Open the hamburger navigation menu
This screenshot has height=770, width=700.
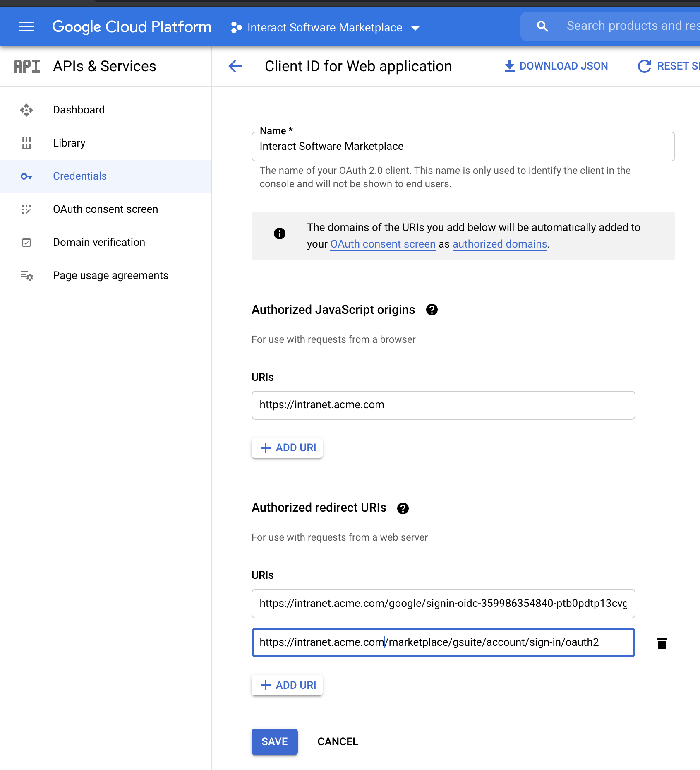pos(26,27)
